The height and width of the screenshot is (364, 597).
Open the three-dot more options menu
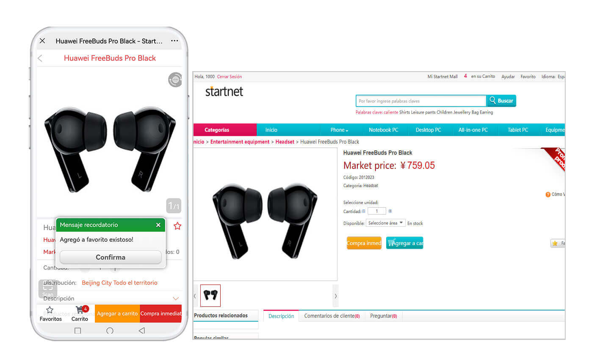coord(174,41)
